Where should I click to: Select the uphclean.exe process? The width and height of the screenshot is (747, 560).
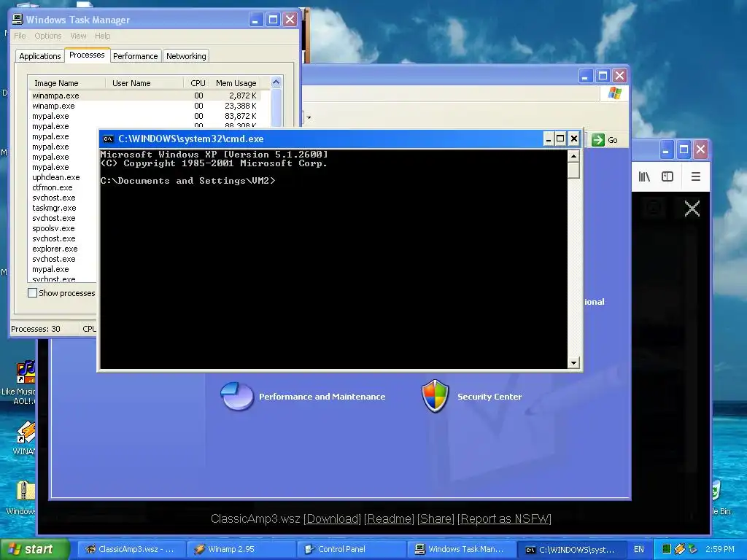[56, 177]
